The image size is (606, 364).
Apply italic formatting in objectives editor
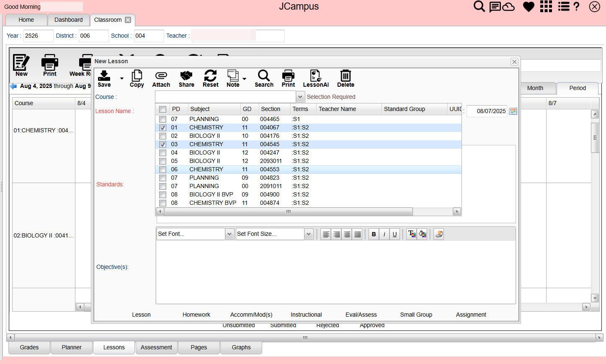(384, 234)
